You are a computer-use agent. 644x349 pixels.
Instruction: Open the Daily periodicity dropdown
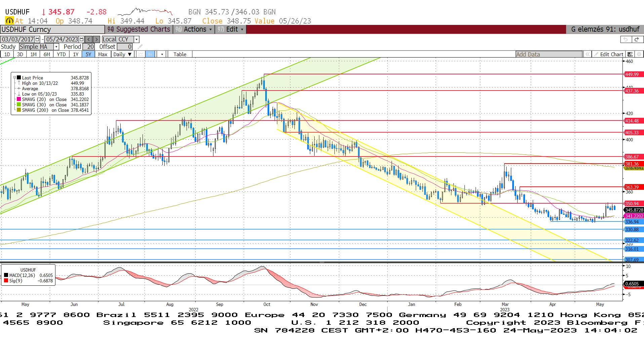click(x=122, y=54)
